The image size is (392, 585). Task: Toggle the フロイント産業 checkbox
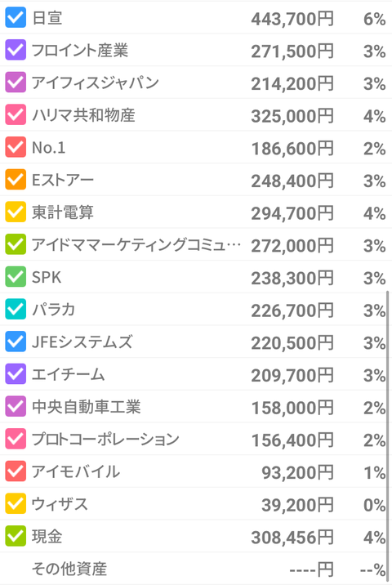16,50
